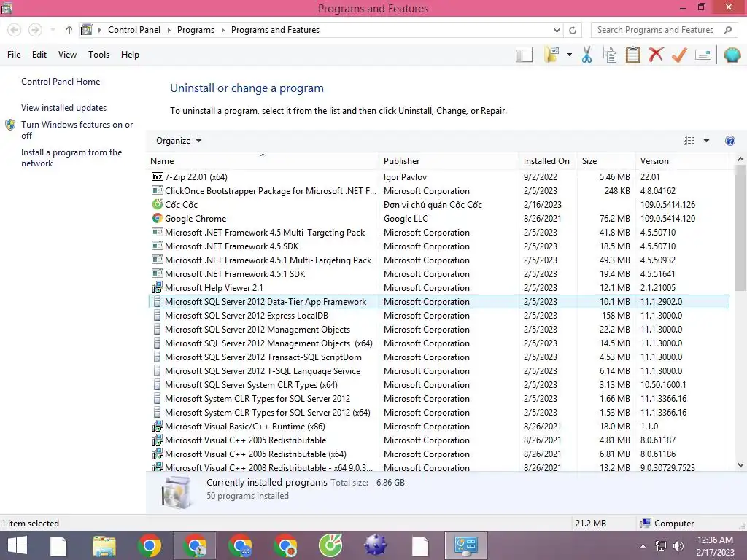Sort by the Installed On column header
747x560 pixels.
click(x=548, y=161)
